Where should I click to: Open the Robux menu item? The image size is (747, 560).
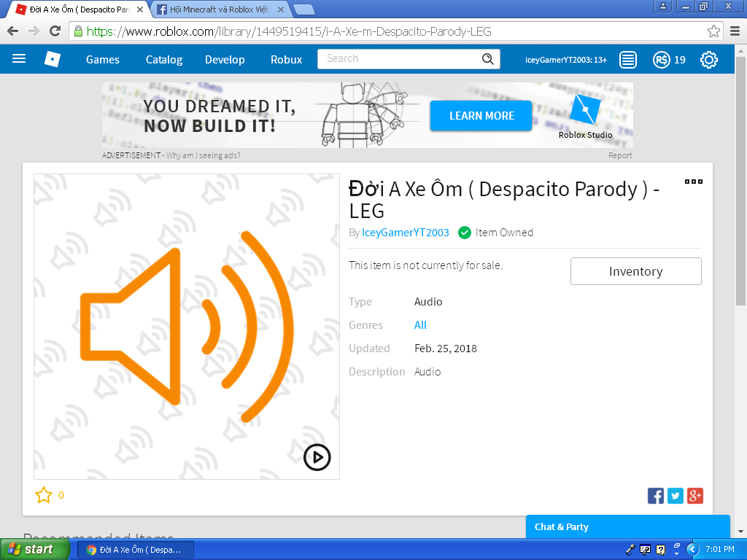[x=286, y=60]
